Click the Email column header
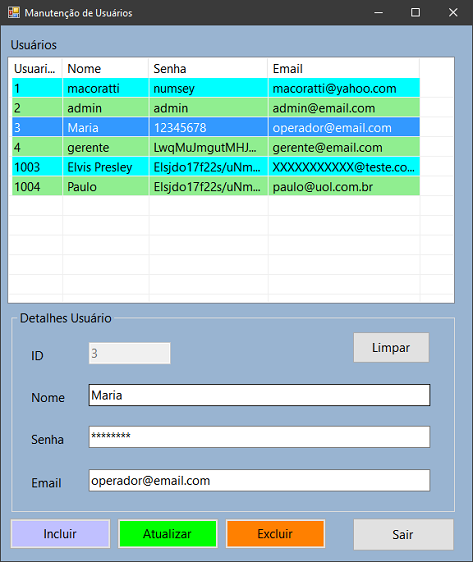This screenshot has width=473, height=562. [x=344, y=68]
